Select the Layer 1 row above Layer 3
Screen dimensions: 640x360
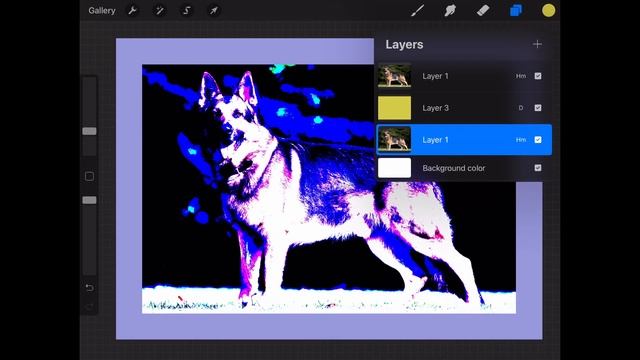point(464,76)
